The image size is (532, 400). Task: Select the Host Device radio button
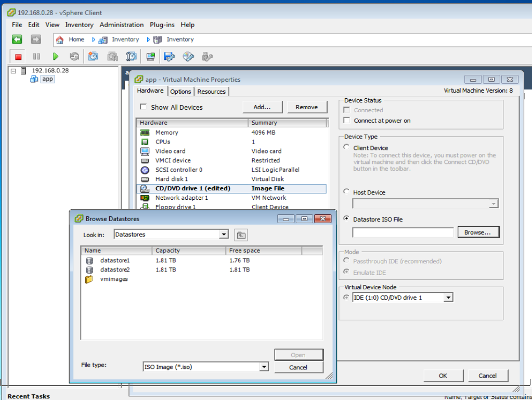(346, 192)
